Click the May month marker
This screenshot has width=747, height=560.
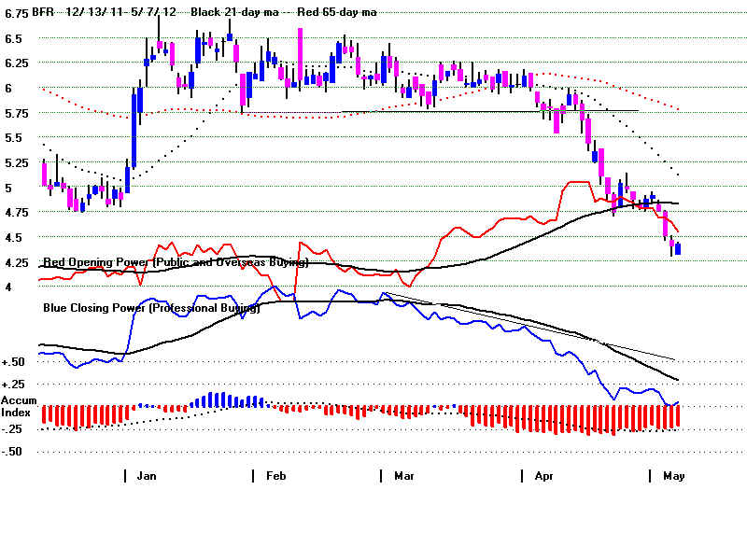click(673, 476)
